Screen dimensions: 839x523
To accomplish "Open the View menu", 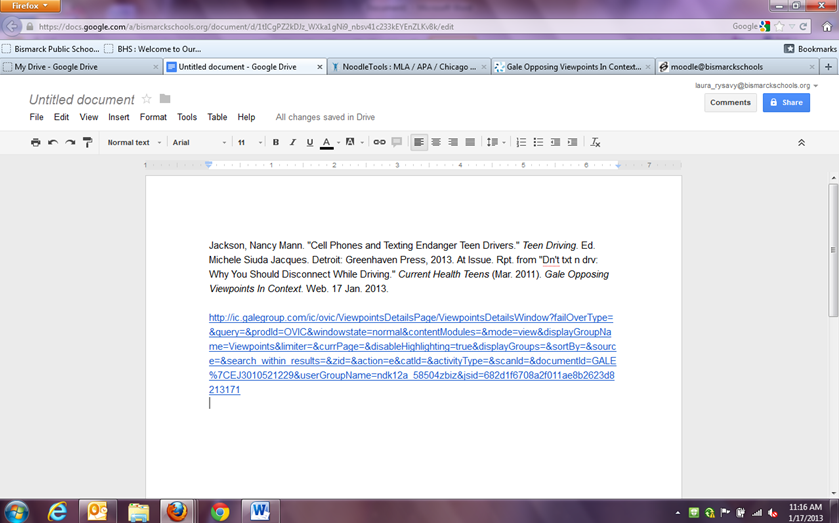I will coord(89,117).
